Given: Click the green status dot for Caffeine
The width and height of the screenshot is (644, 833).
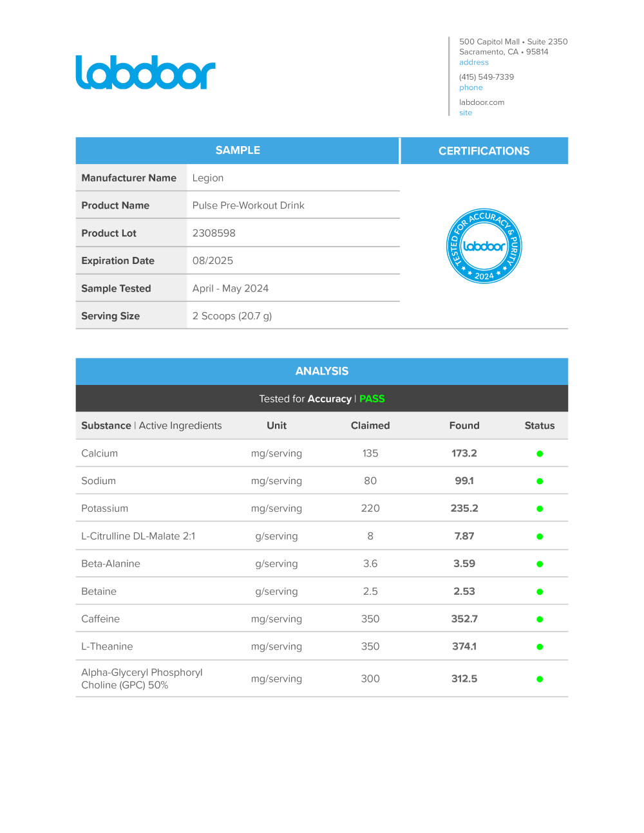Looking at the screenshot, I should 540,620.
